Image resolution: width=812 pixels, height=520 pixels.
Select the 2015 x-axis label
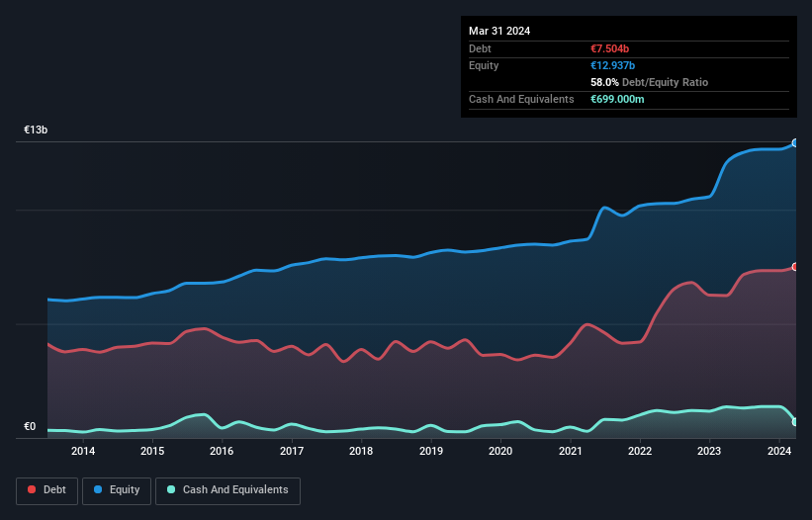click(152, 451)
